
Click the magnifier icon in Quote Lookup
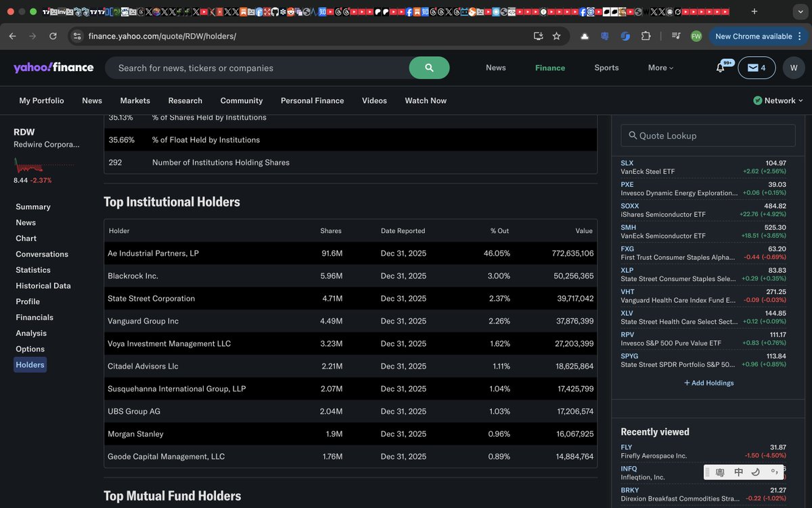(633, 135)
